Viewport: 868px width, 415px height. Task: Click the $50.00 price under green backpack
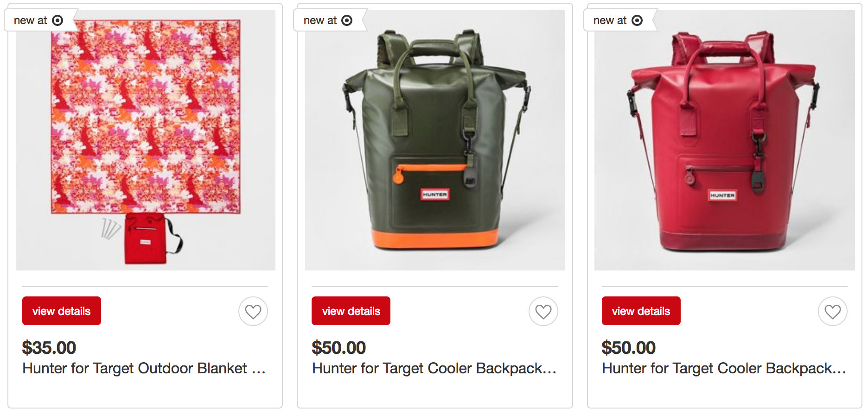point(339,348)
